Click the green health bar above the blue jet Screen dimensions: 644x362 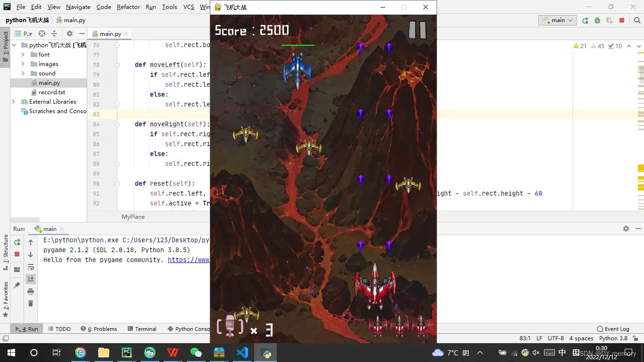point(297,45)
